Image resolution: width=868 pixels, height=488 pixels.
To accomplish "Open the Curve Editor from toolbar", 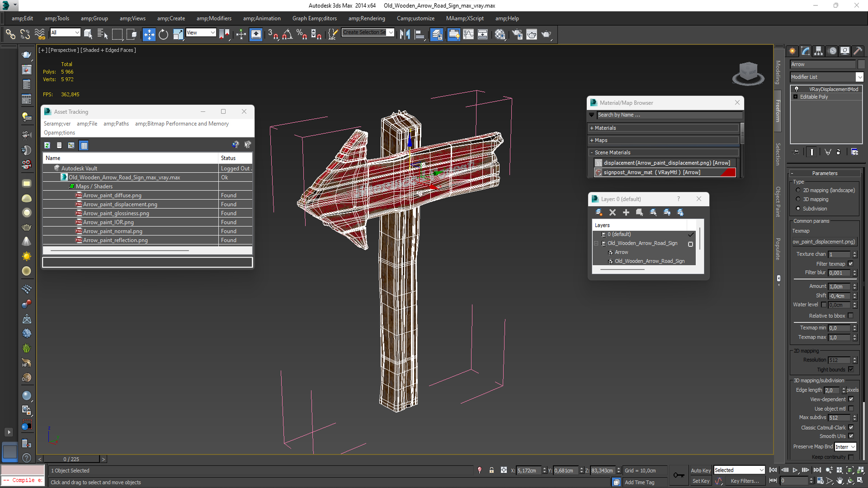I will point(468,34).
